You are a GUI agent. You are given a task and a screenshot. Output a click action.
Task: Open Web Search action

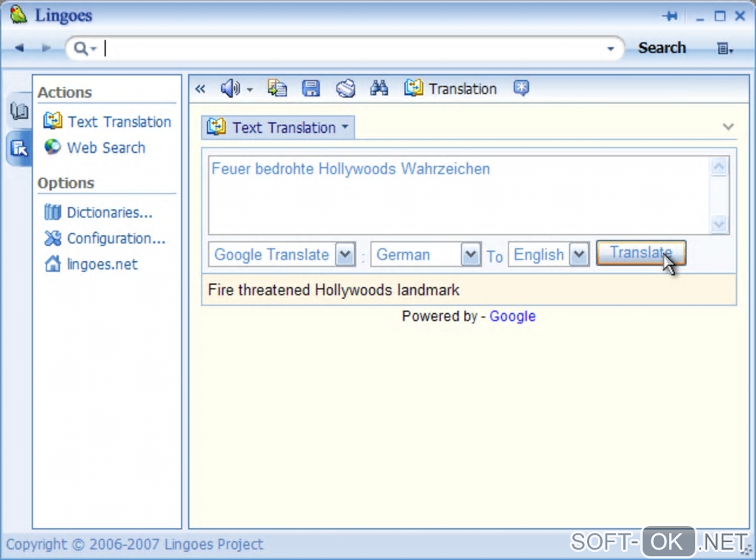point(95,147)
